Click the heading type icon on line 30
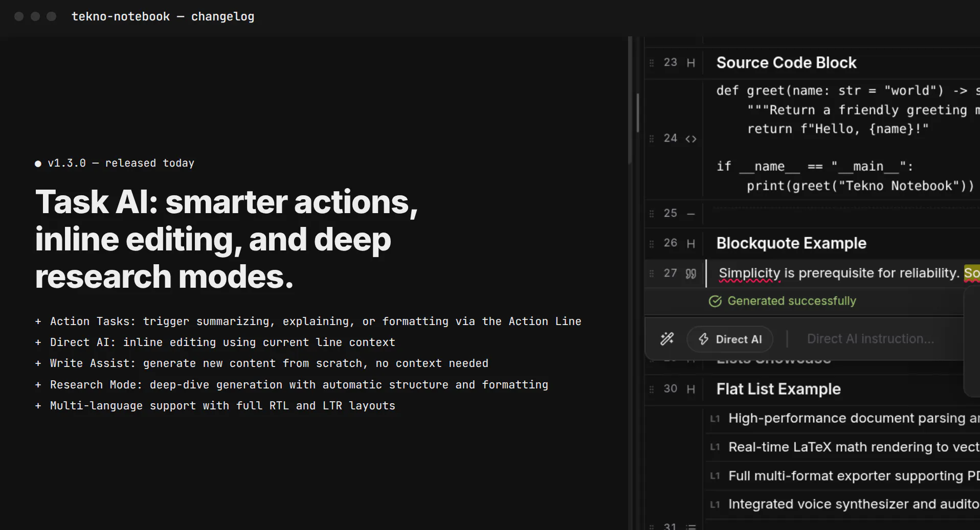Image resolution: width=980 pixels, height=530 pixels. [691, 389]
